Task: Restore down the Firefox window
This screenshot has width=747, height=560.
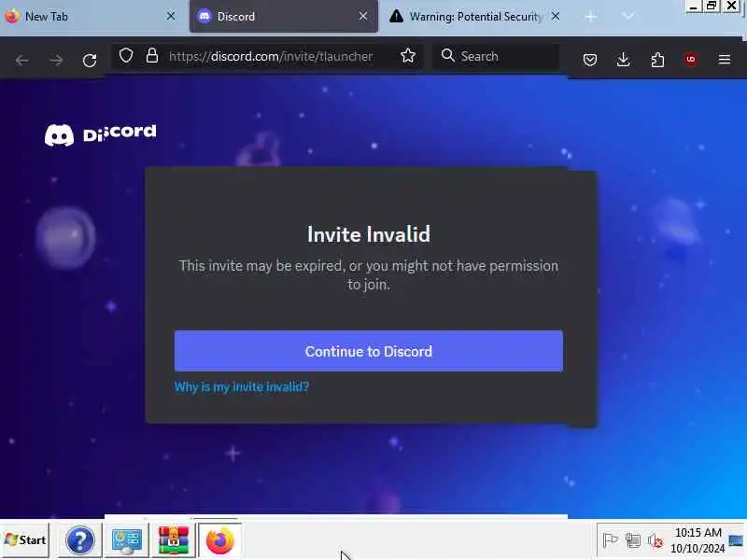Action: 712,7
